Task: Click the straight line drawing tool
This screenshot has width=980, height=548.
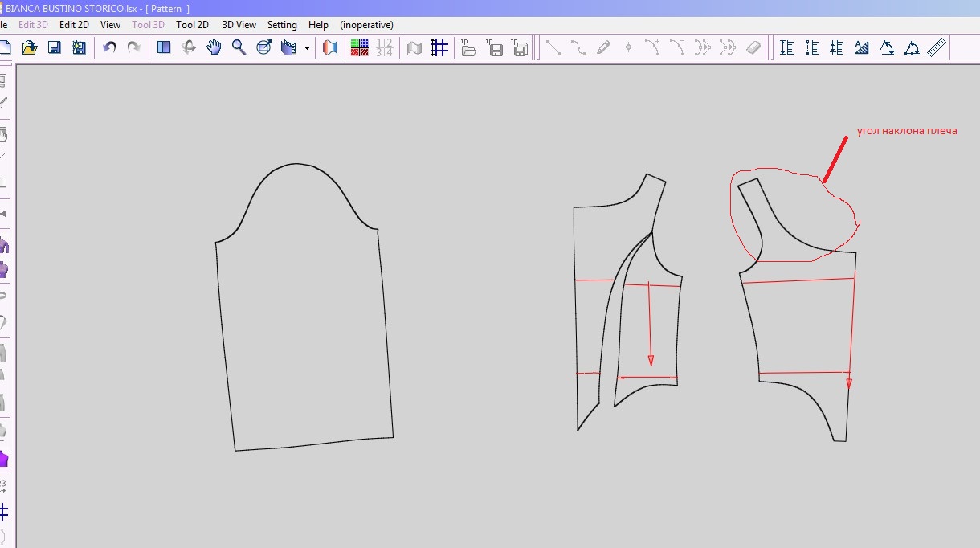Action: point(553,48)
